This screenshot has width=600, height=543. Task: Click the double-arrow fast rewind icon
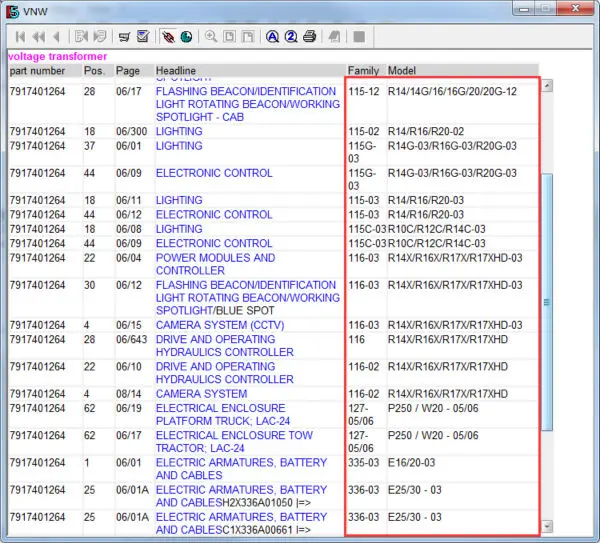tap(39, 37)
